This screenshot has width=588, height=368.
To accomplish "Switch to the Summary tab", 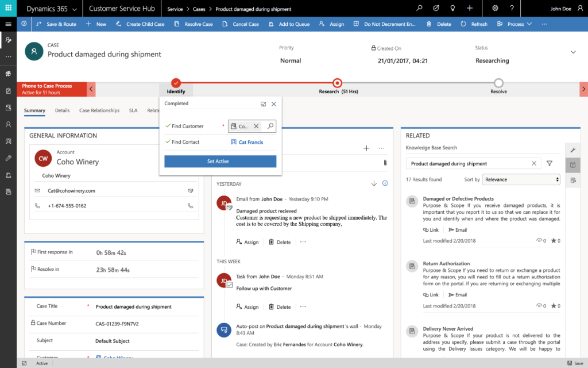I will 34,110.
